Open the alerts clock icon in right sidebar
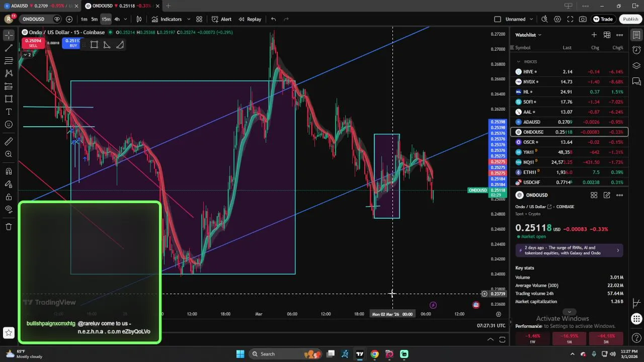644x362 pixels. tap(636, 50)
